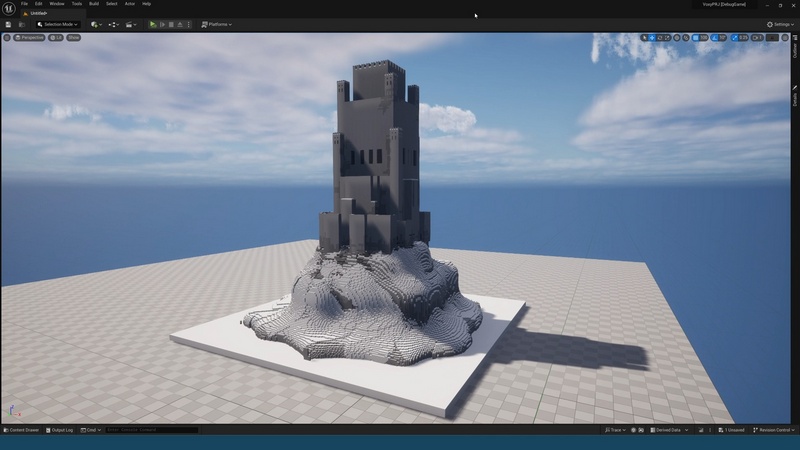This screenshot has width=800, height=450.
Task: Select the translate (move) gizmo tool
Action: (x=652, y=38)
